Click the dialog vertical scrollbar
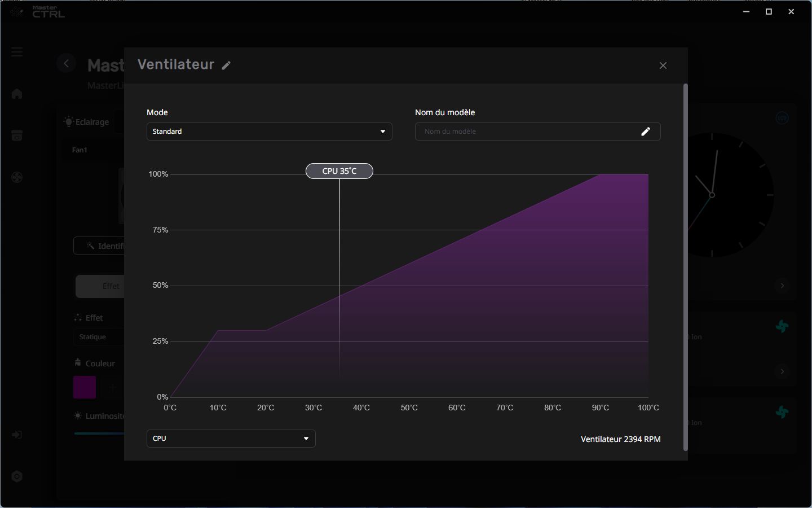Viewport: 812px width, 508px height. (x=686, y=268)
